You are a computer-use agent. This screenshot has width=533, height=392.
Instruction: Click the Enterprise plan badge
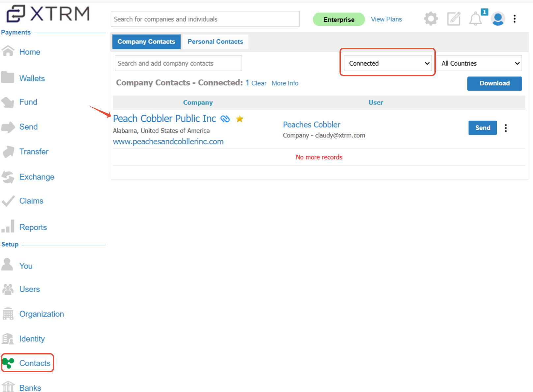pos(339,19)
